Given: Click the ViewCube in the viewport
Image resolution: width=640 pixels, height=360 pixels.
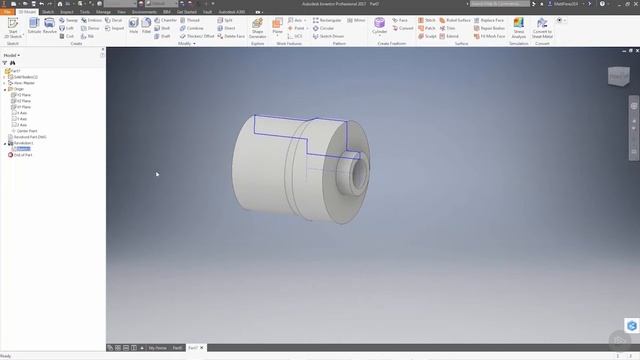Looking at the screenshot, I should coord(618,76).
